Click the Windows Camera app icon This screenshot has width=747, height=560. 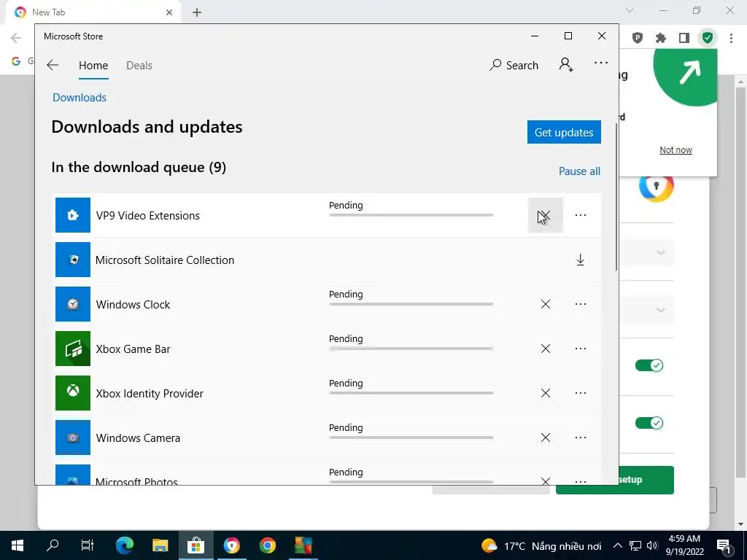pos(73,437)
